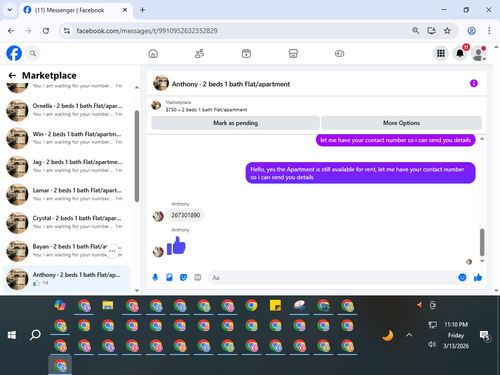Click the phone number message 267301890
Viewport: 500px width, 375px height.
click(186, 215)
